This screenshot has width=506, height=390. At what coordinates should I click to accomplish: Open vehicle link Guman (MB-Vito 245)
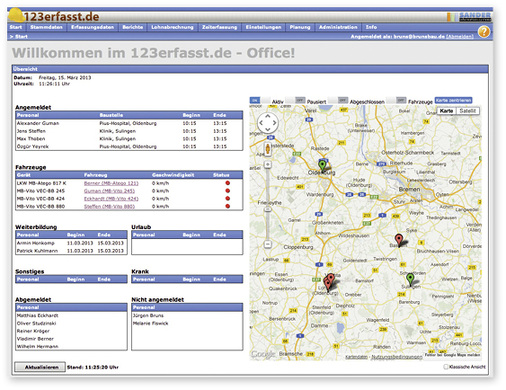(x=109, y=191)
